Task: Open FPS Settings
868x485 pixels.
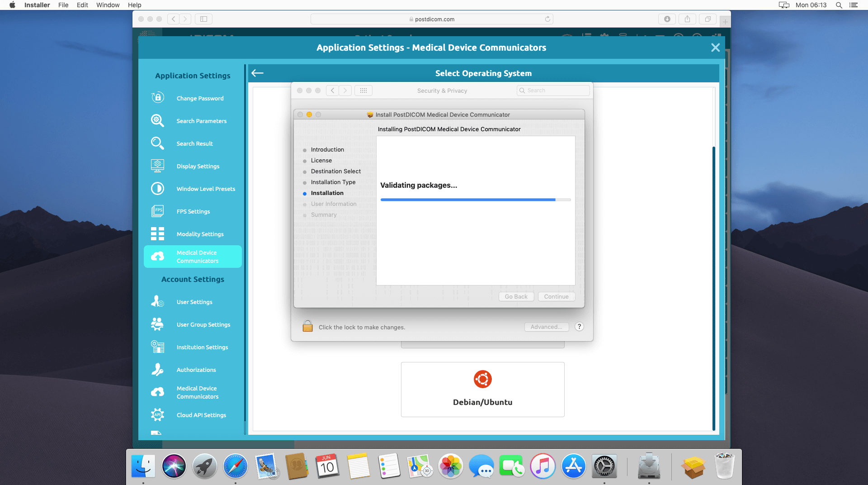Action: tap(193, 211)
